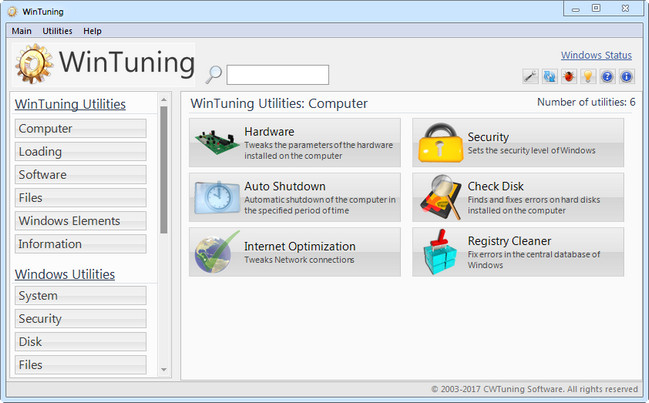Select Security under Windows Utilities sidebar

click(80, 319)
